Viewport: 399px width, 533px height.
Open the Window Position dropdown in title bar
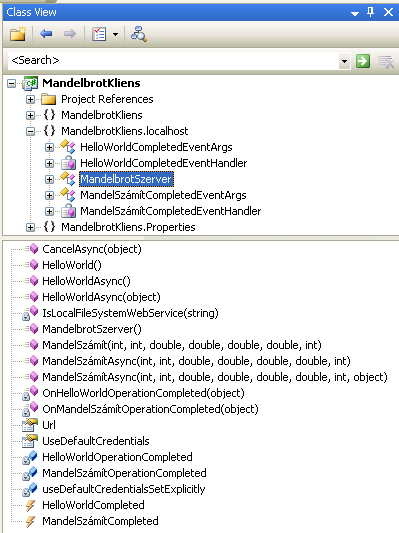[355, 14]
